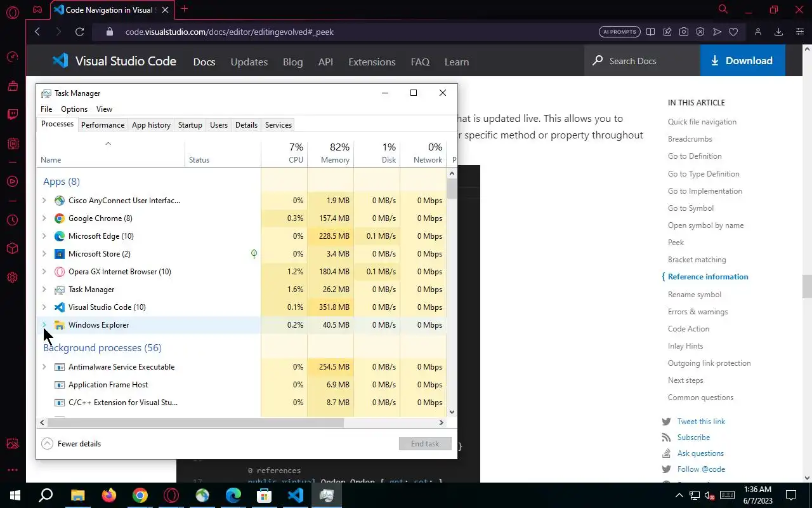Go back in Opera browser
This screenshot has height=508, width=812.
click(37, 32)
